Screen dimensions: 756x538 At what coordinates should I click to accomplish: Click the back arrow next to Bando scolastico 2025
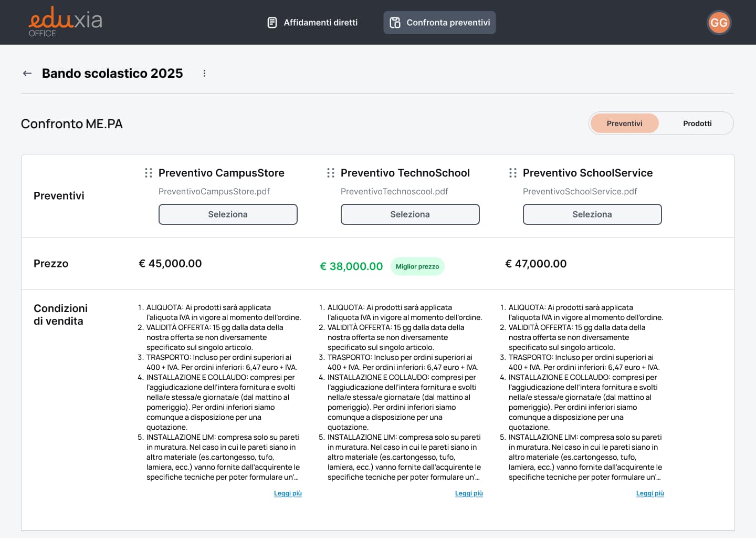27,74
